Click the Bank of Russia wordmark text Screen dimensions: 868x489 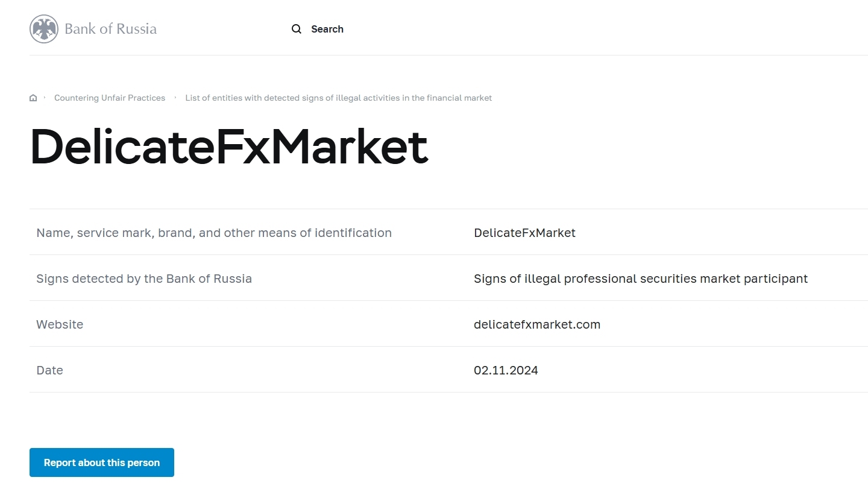point(110,29)
